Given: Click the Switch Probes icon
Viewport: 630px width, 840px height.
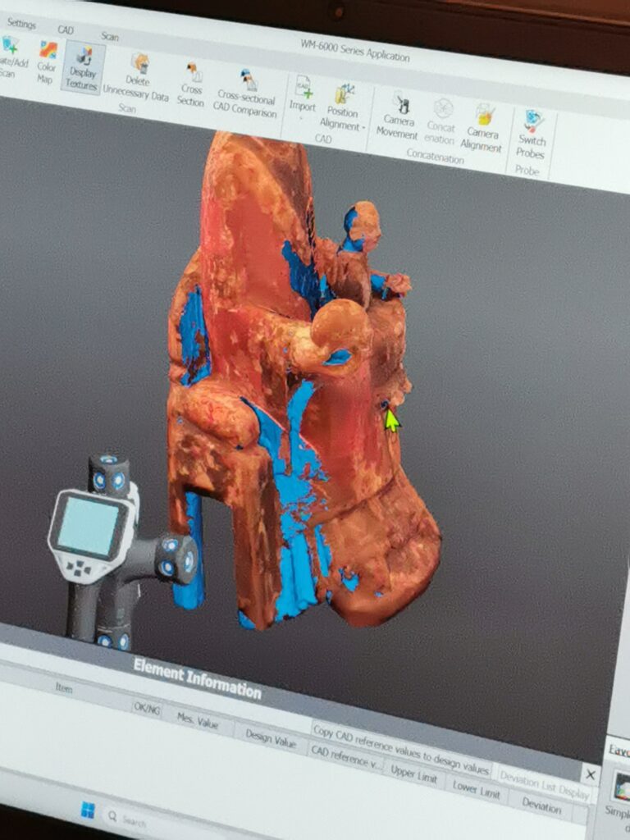Looking at the screenshot, I should [x=532, y=133].
